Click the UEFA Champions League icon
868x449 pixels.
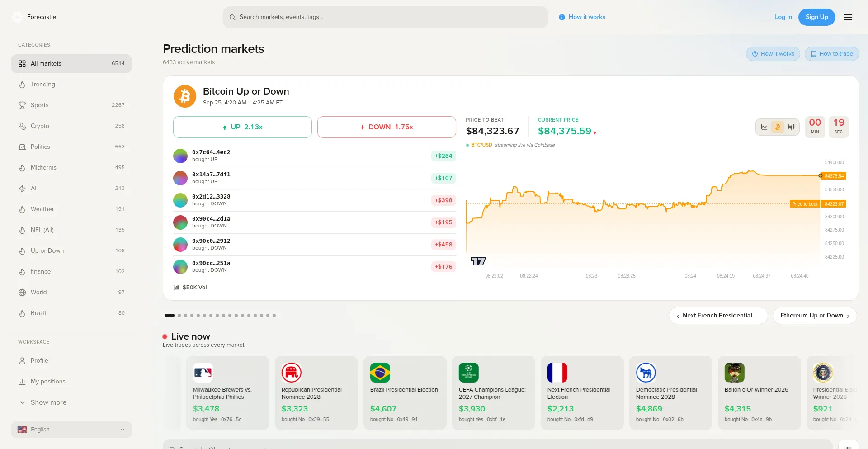point(469,373)
